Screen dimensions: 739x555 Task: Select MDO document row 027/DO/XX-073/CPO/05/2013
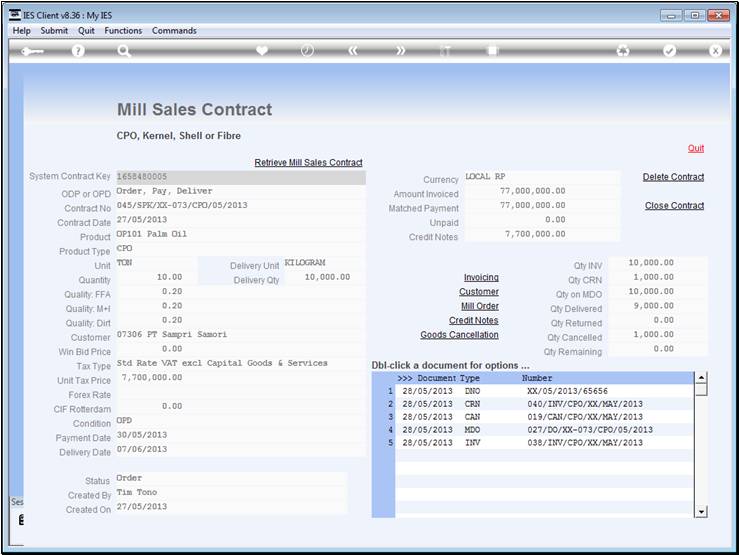[544, 430]
